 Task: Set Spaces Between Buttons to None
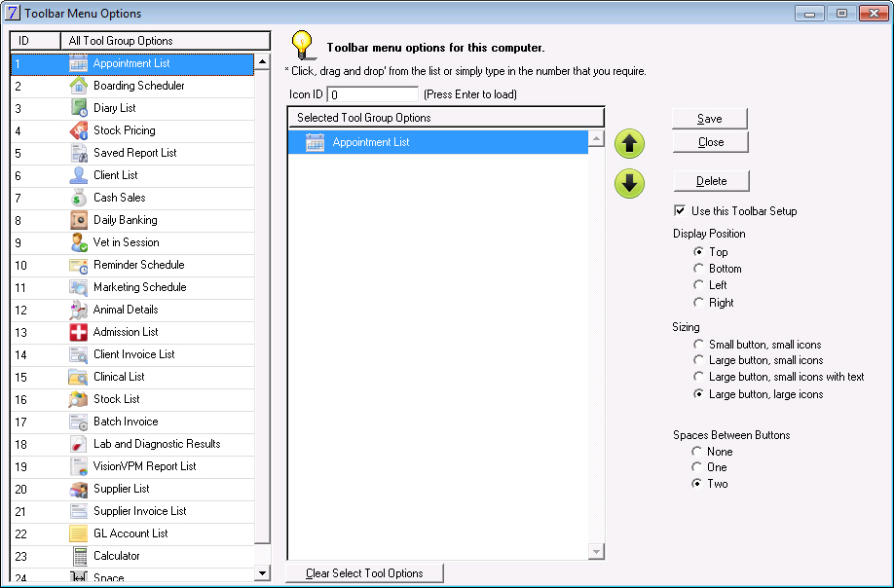pyautogui.click(x=696, y=452)
